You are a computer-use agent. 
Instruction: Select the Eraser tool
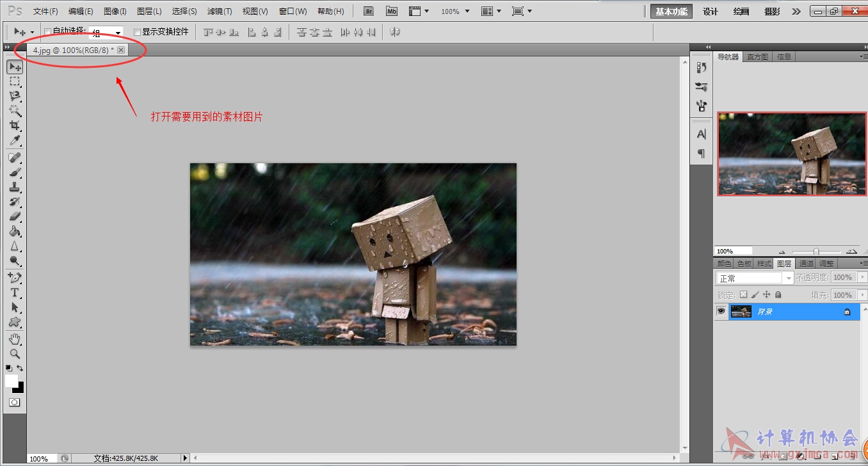15,216
